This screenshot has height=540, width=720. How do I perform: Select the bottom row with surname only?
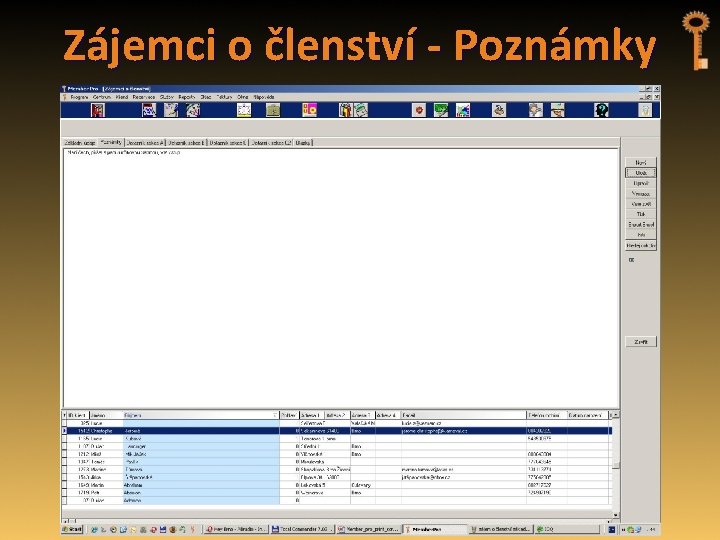pyautogui.click(x=337, y=501)
